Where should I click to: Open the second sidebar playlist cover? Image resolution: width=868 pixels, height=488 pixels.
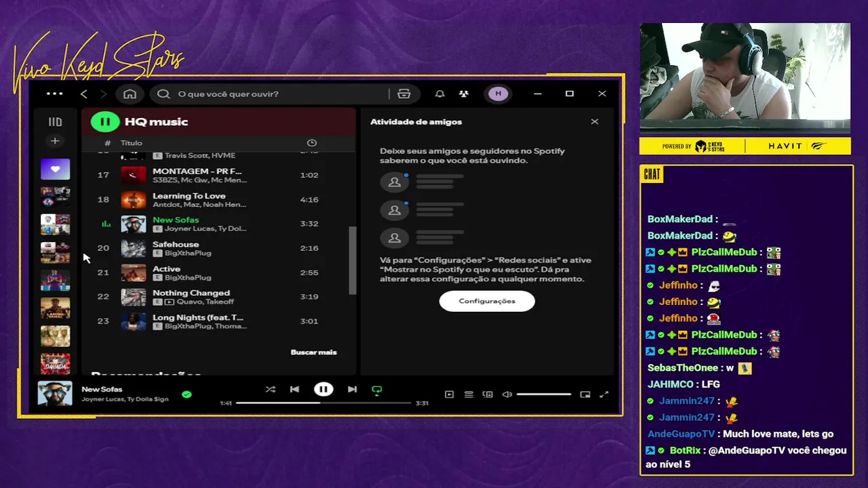click(55, 197)
